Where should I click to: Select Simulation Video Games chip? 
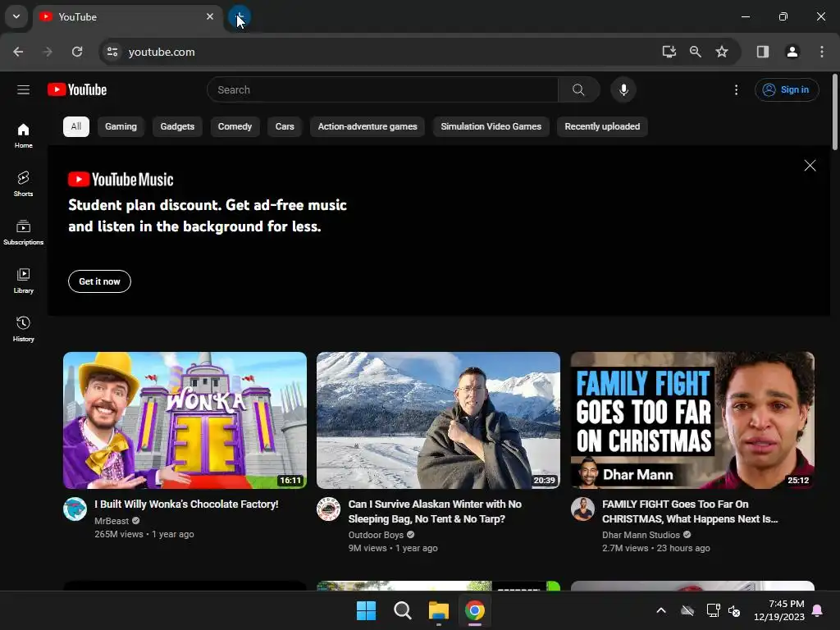click(491, 126)
